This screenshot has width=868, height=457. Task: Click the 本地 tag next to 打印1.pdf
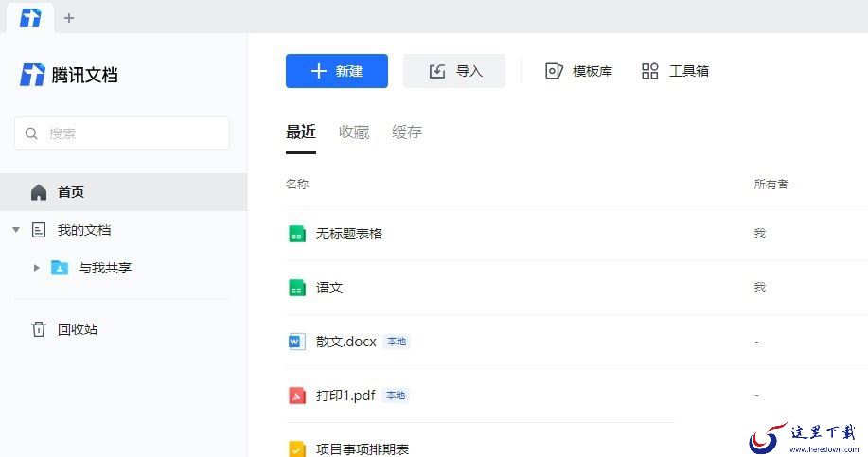tap(396, 395)
